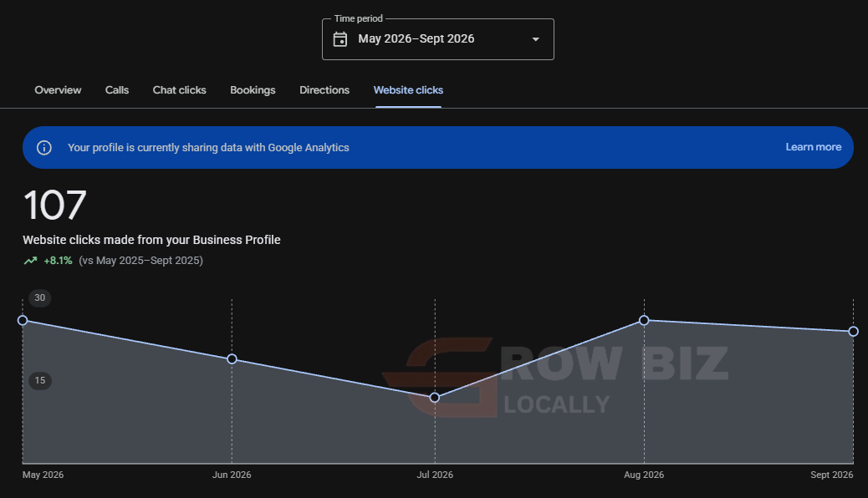Click the Learn more link

pyautogui.click(x=813, y=147)
